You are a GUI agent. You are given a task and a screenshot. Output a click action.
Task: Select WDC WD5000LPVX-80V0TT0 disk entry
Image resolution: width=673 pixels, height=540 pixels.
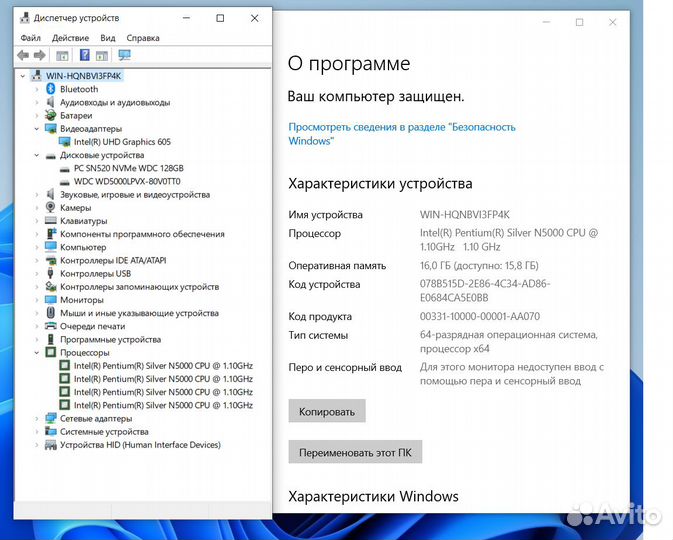click(x=127, y=181)
